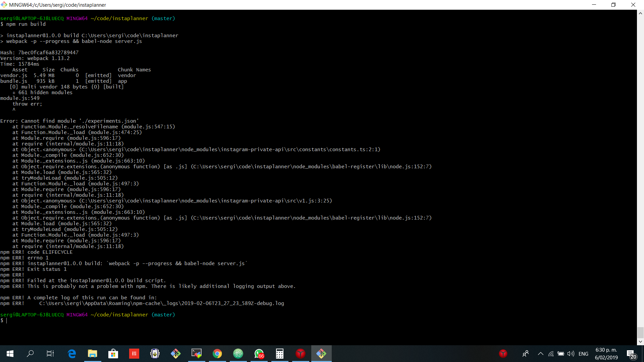Open File Explorer from taskbar

[x=93, y=354]
